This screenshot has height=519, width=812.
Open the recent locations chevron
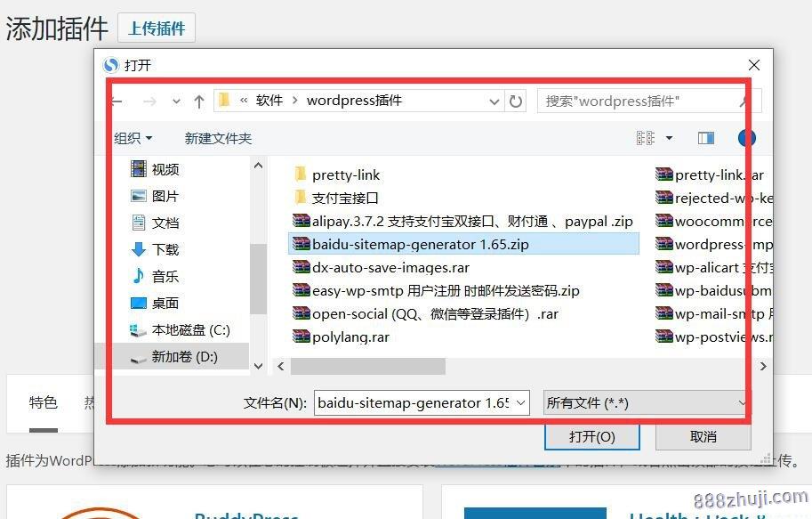(x=177, y=101)
